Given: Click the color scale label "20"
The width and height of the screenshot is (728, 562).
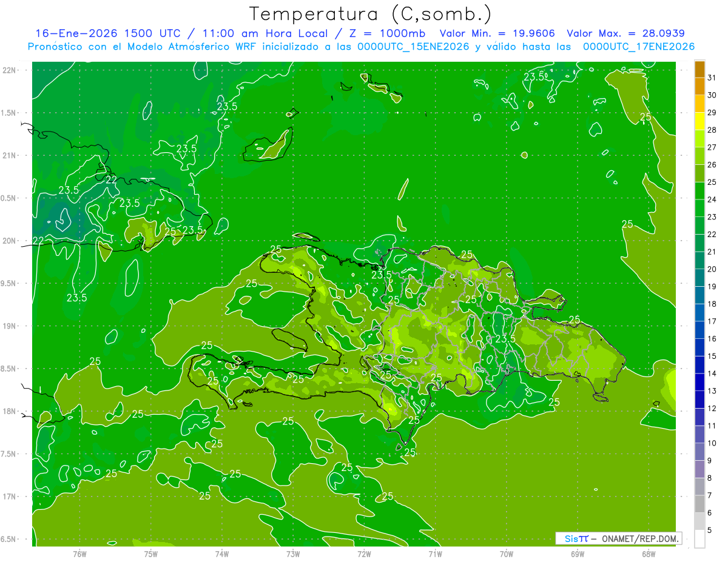Looking at the screenshot, I should click(712, 269).
